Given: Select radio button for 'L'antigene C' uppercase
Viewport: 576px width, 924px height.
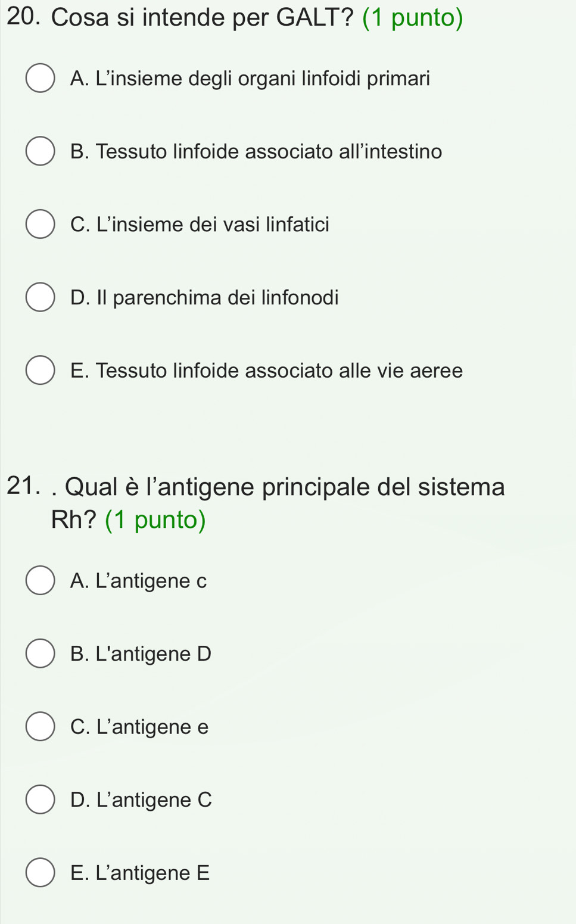Looking at the screenshot, I should [40, 799].
